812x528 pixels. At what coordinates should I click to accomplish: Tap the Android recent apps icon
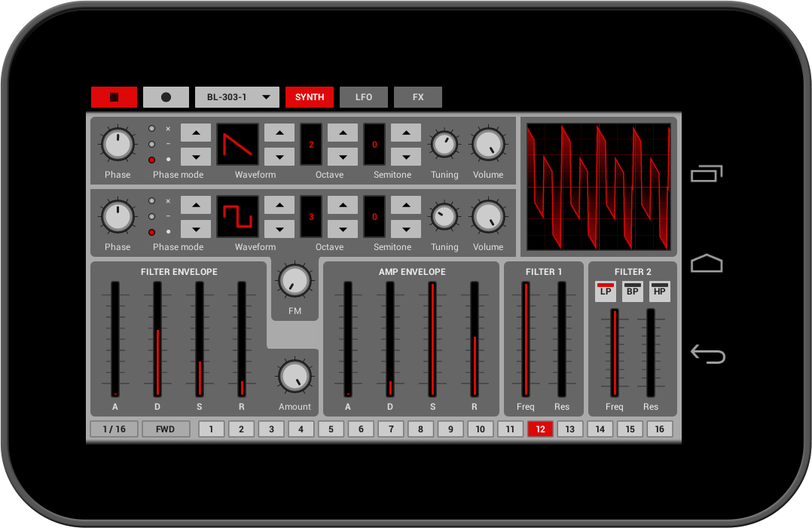(707, 174)
